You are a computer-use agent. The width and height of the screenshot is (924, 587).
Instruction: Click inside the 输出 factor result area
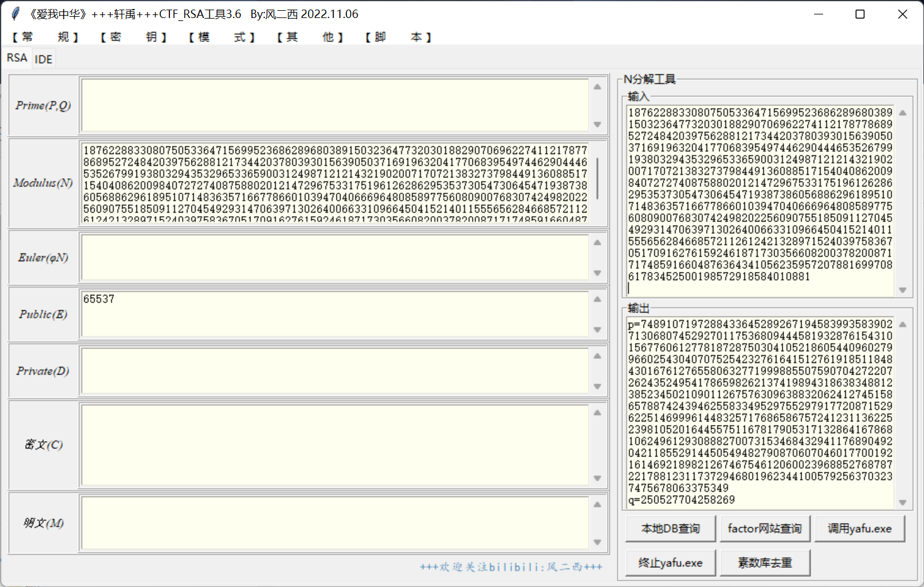coord(760,412)
